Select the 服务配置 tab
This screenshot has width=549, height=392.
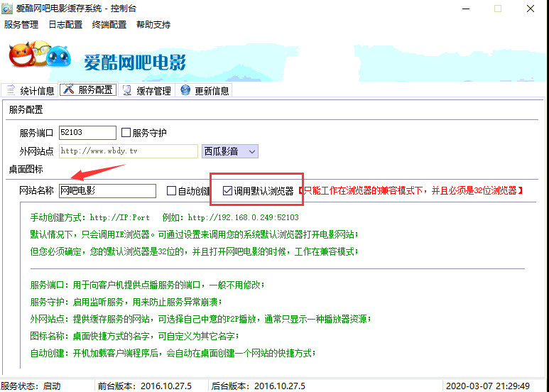coord(88,89)
